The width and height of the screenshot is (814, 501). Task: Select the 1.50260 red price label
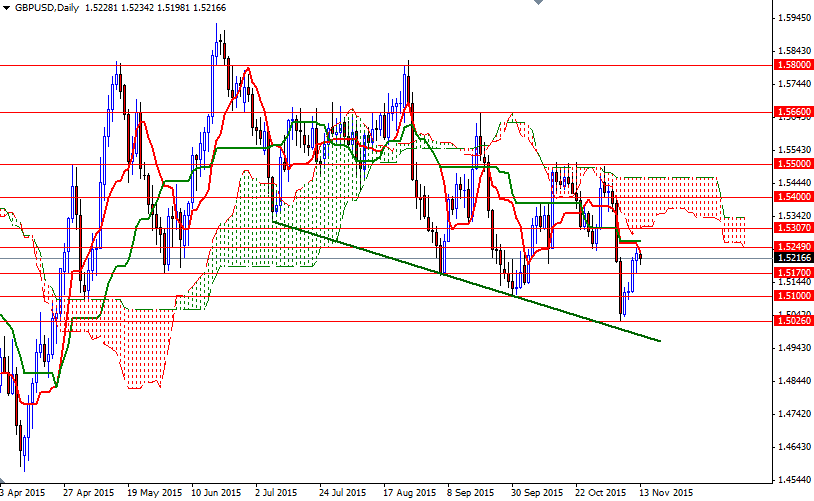(x=793, y=321)
